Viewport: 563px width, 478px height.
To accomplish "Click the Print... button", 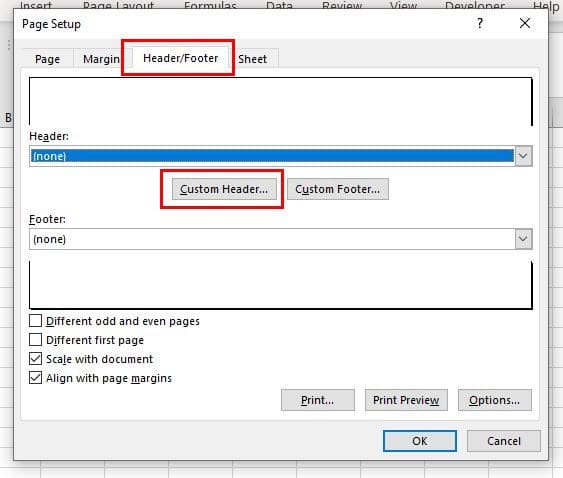I will coord(318,400).
